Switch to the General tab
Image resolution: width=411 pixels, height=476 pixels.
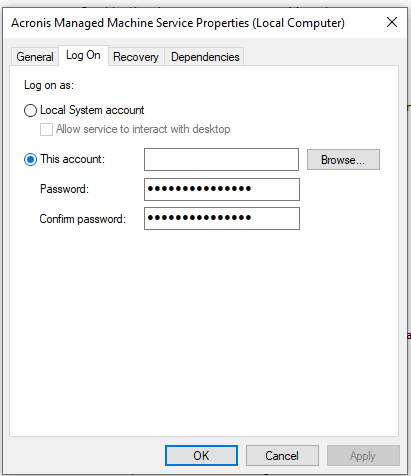(35, 57)
